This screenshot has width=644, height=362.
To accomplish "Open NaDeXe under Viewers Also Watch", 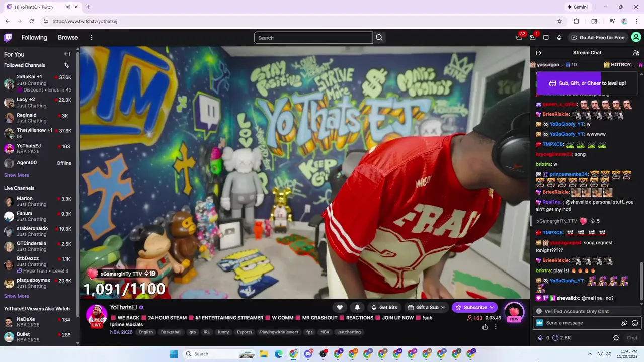I will [38, 322].
